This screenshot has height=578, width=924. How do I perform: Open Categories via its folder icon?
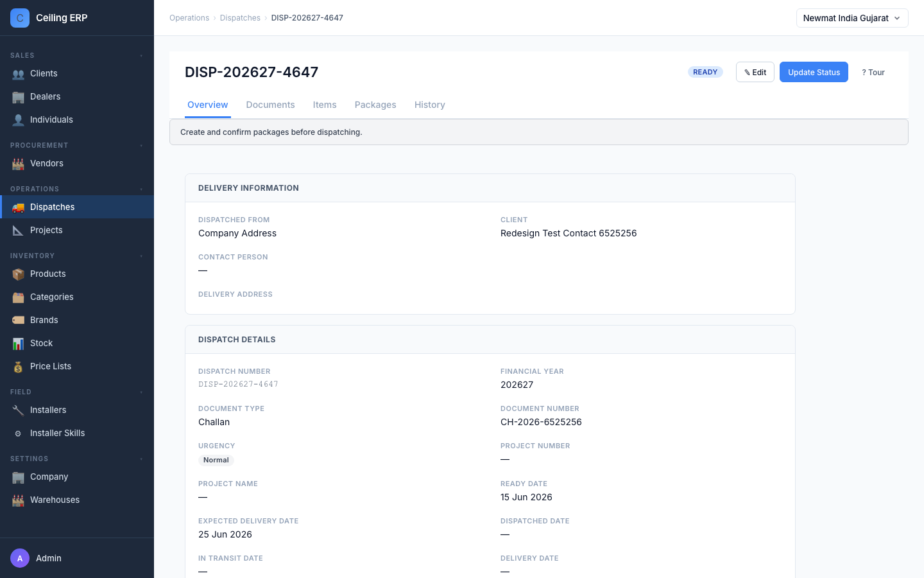pos(18,297)
